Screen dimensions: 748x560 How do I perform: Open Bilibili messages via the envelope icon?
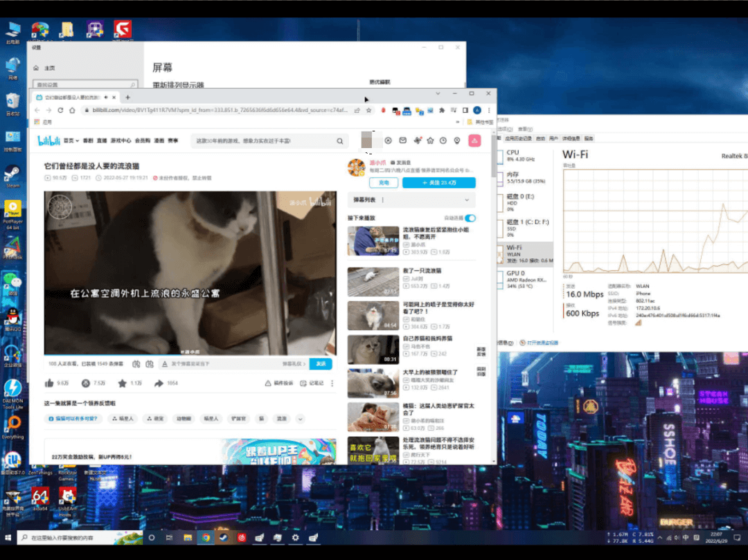coord(402,141)
